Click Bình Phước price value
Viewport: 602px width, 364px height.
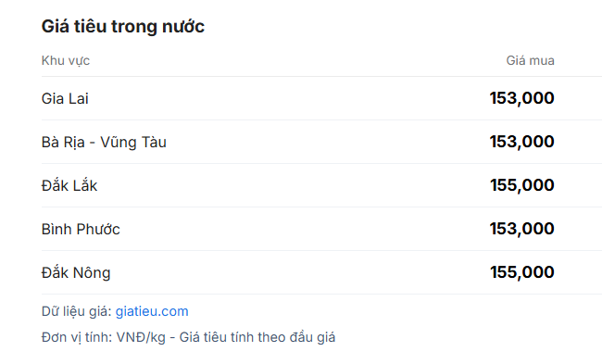click(521, 229)
